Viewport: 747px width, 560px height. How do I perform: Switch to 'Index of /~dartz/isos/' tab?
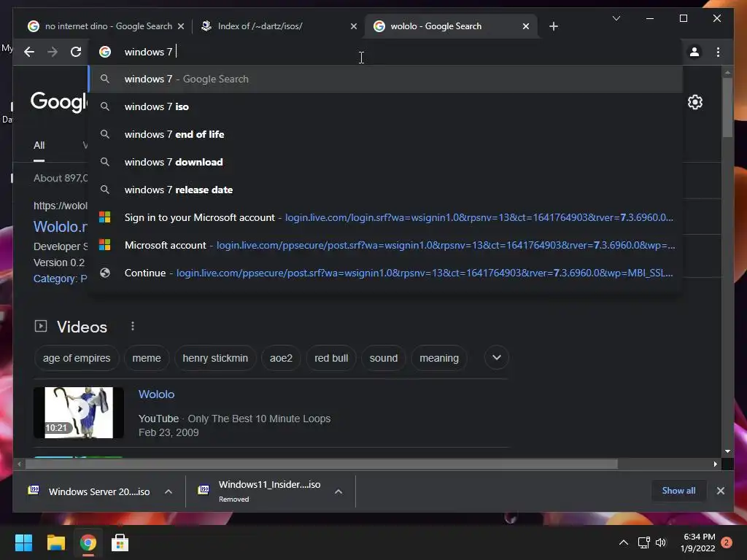(278, 26)
